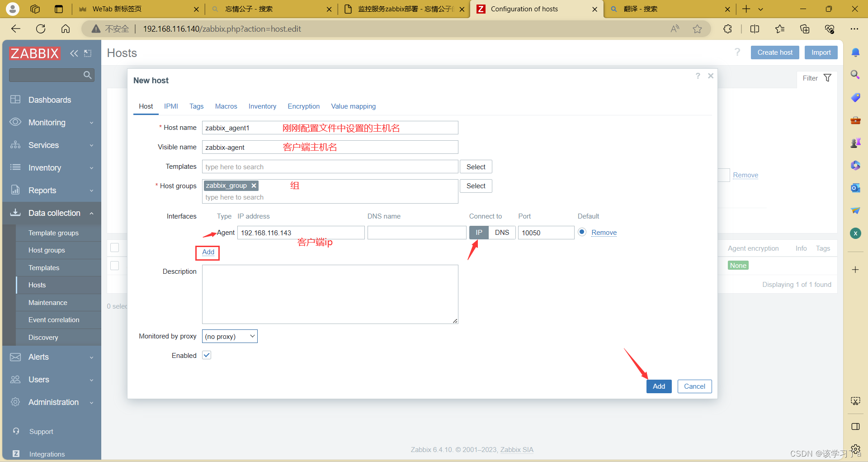
Task: Open new browser tab with plus icon
Action: pos(746,9)
